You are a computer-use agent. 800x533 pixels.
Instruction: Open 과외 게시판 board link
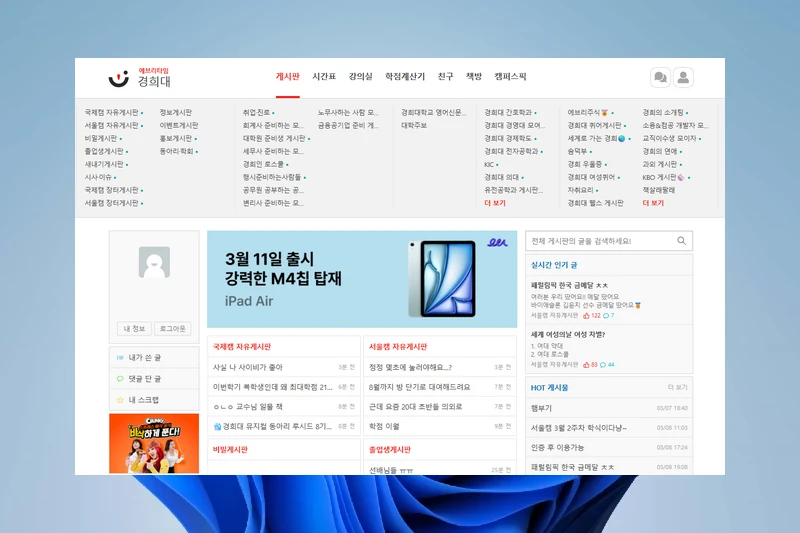click(x=660, y=164)
